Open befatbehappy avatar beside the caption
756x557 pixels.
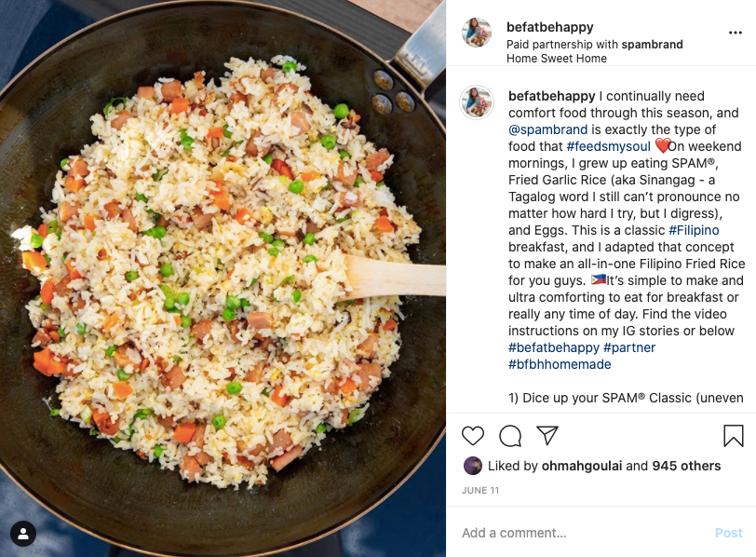pyautogui.click(x=477, y=102)
